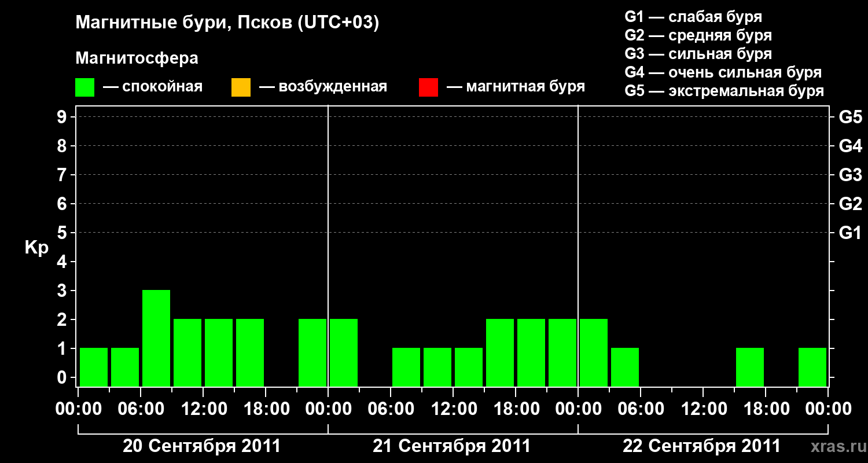The width and height of the screenshot is (868, 463).
Task: Select the line 'G3 — сильная буря'
Action: (x=698, y=54)
